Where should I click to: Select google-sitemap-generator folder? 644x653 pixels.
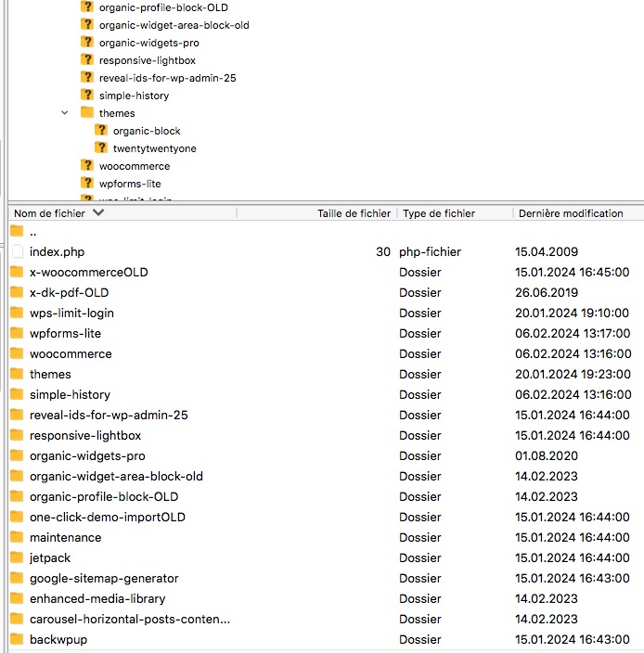coord(104,578)
